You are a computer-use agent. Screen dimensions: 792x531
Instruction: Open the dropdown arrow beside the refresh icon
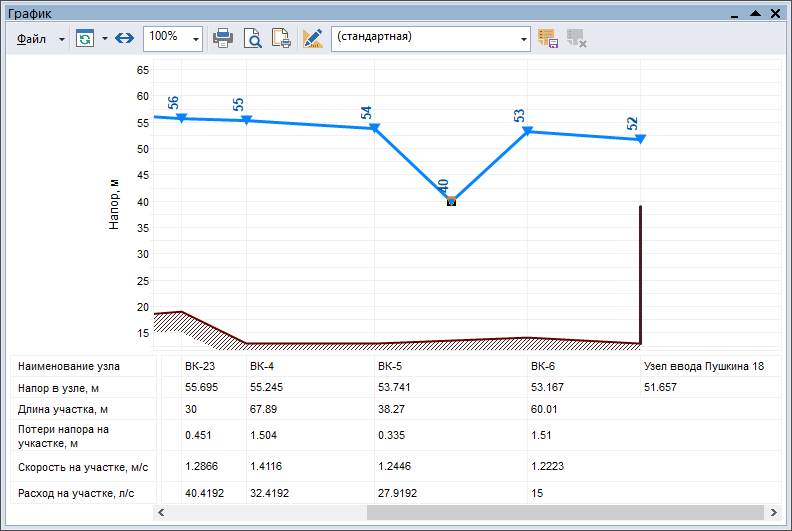click(x=104, y=39)
